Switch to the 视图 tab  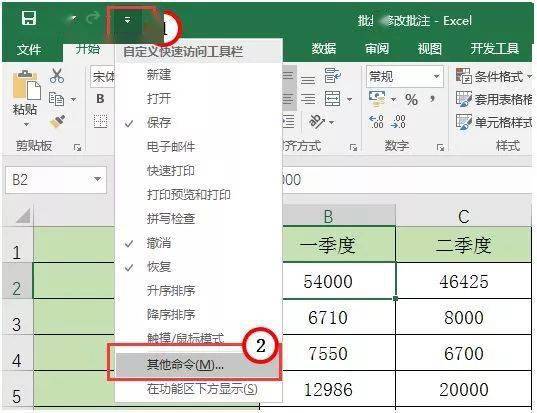[429, 49]
